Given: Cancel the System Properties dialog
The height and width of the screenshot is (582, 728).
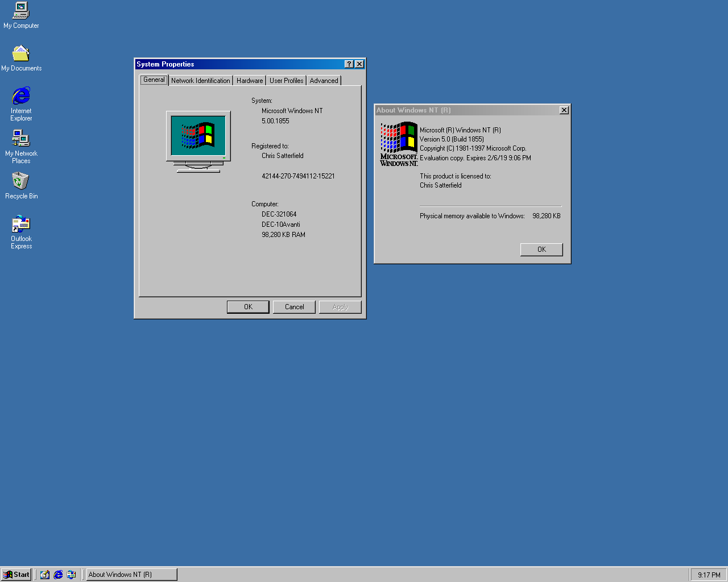Looking at the screenshot, I should coord(294,307).
